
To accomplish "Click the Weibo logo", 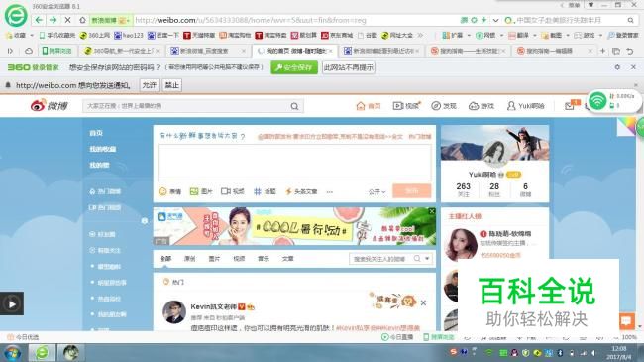I will 49,106.
